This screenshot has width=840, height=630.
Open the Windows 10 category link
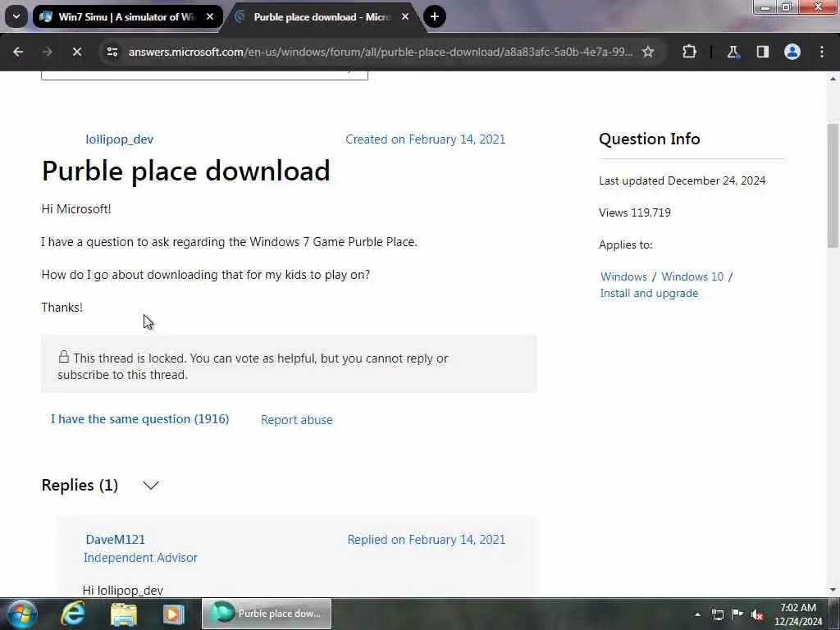[692, 276]
